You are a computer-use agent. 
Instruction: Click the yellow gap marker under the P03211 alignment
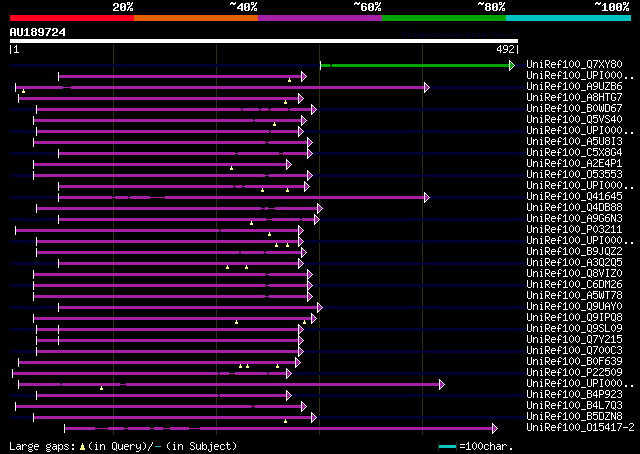[269, 234]
